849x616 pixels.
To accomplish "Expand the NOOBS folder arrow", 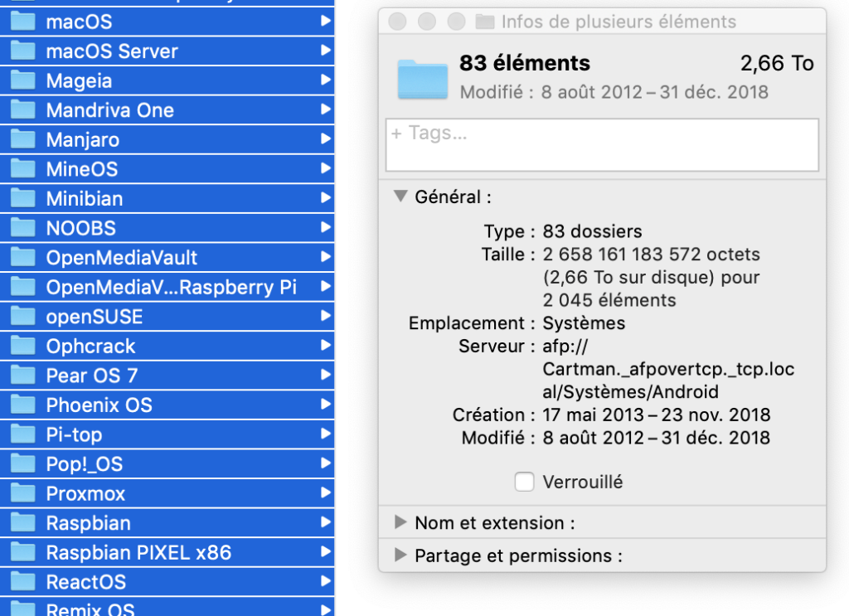I will coord(325,227).
